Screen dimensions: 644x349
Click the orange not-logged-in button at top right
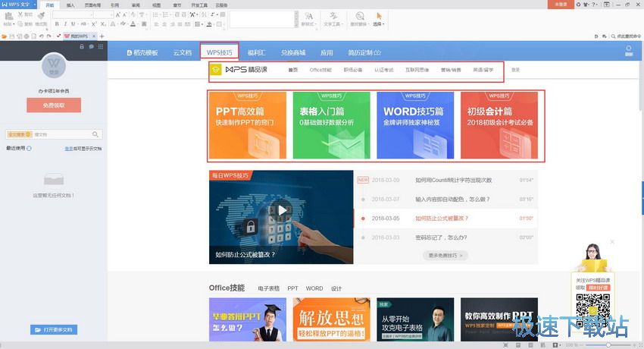click(561, 4)
